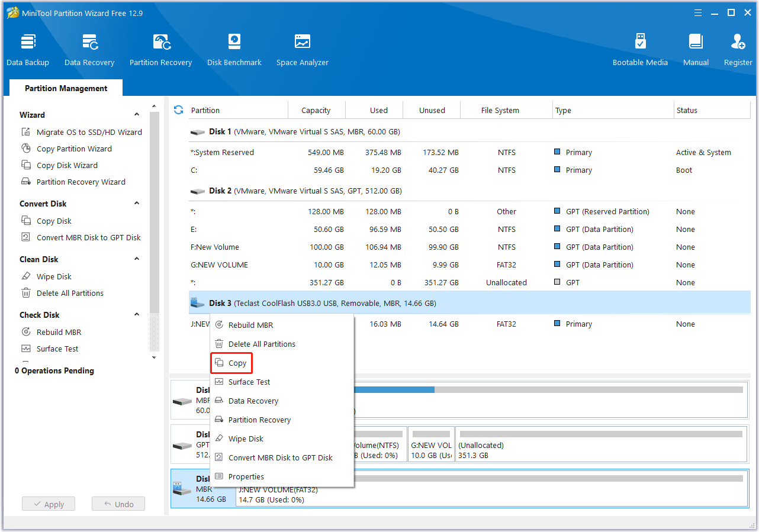The height and width of the screenshot is (532, 759).
Task: Select the 351.27 GB unallocated row
Action: pos(469,282)
